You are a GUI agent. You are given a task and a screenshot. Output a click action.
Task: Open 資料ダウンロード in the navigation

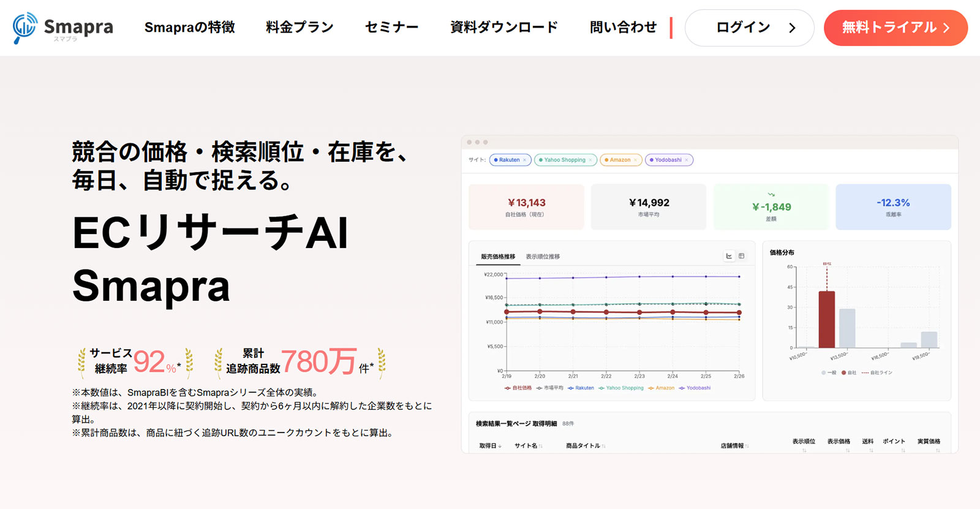tap(504, 28)
